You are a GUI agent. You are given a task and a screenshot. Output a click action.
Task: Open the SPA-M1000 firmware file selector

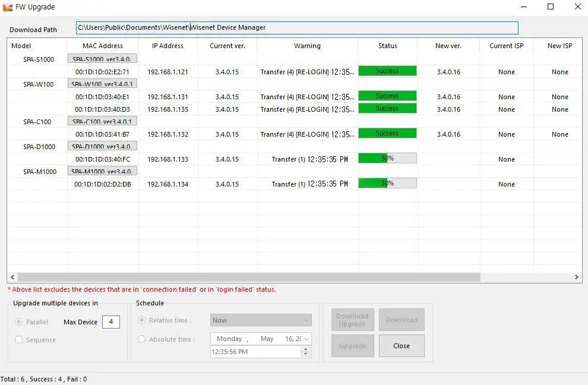102,171
